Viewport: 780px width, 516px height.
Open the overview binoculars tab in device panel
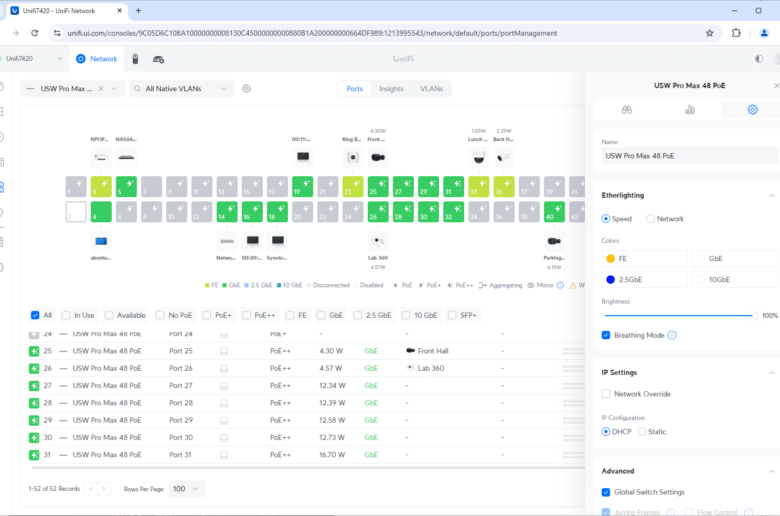click(x=626, y=109)
